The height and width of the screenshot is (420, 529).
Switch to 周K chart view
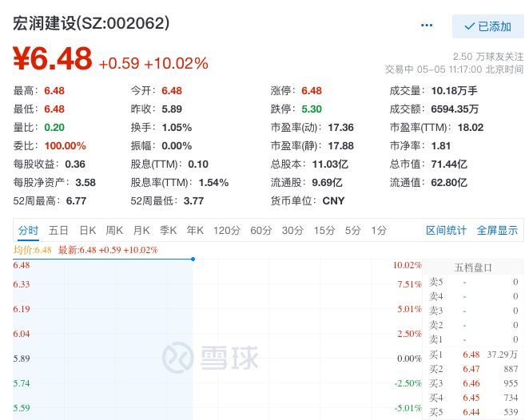coord(114,230)
